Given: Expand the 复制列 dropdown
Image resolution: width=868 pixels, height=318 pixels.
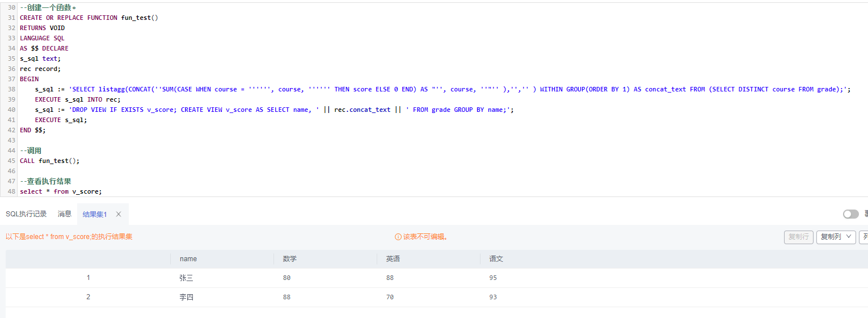Looking at the screenshot, I should click(x=836, y=237).
